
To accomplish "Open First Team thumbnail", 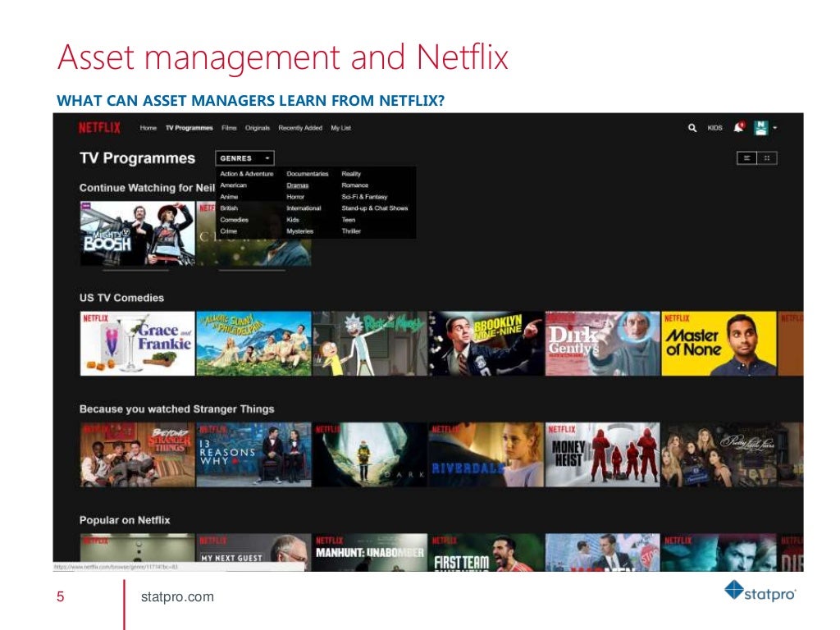I will [x=486, y=552].
